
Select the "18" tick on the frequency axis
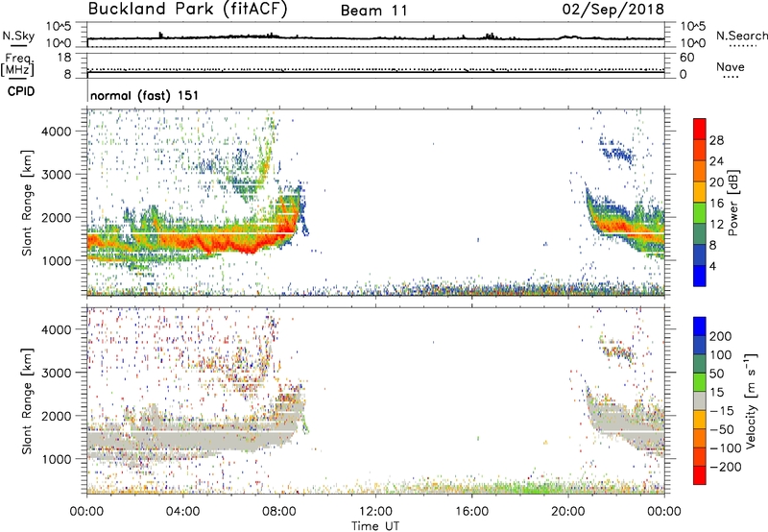pos(64,58)
